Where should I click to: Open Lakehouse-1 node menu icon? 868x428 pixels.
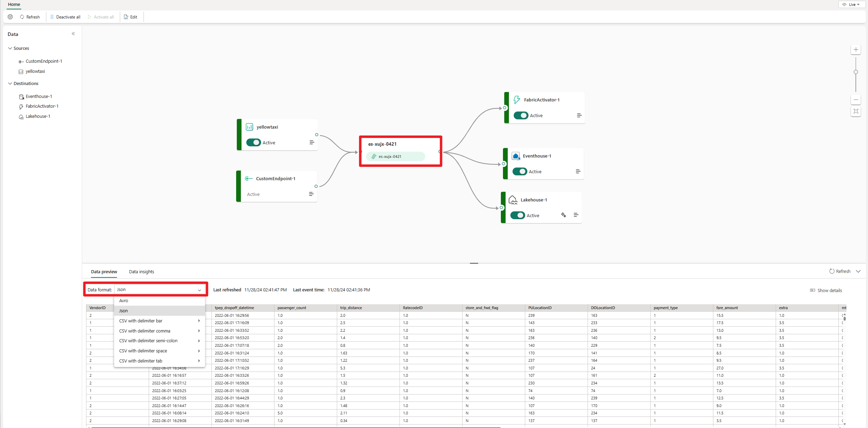(576, 215)
